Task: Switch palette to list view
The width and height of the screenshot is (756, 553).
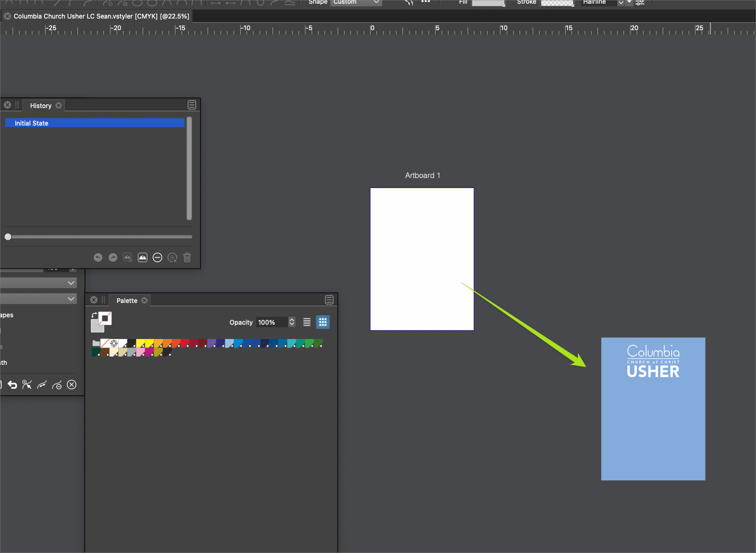Action: [307, 322]
